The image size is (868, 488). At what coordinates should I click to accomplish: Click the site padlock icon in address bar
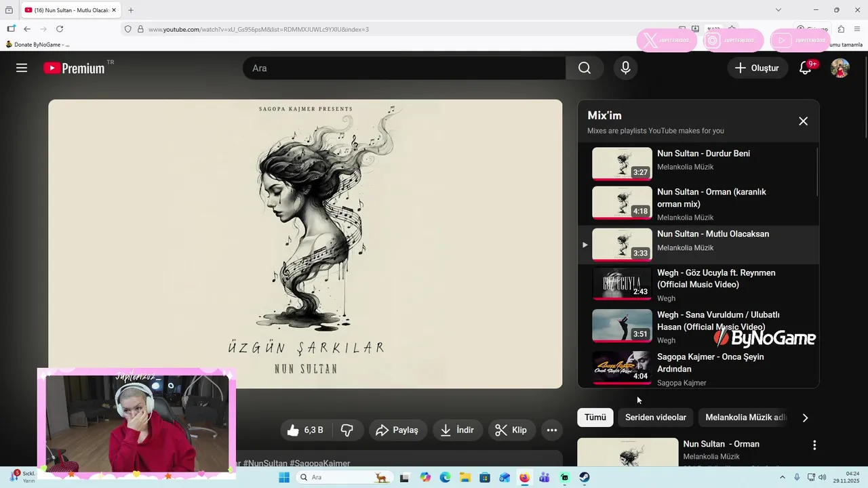click(x=140, y=29)
